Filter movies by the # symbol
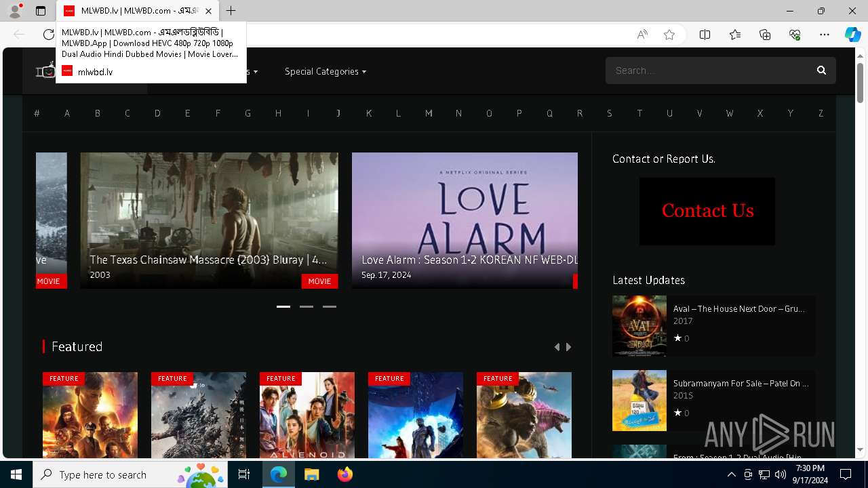The image size is (868, 488). point(37,113)
